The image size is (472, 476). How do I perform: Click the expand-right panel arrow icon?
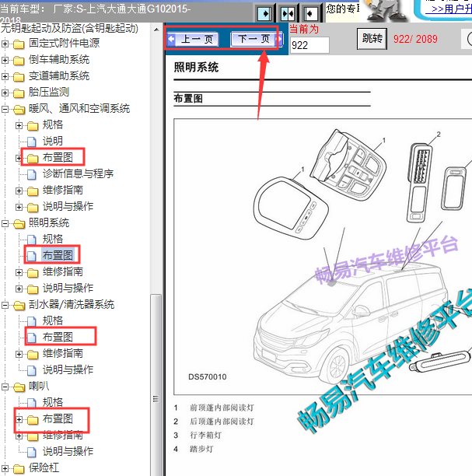click(x=264, y=14)
